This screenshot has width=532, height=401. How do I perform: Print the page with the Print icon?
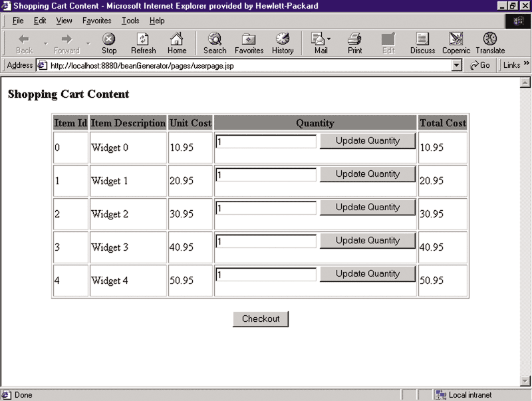click(x=355, y=43)
